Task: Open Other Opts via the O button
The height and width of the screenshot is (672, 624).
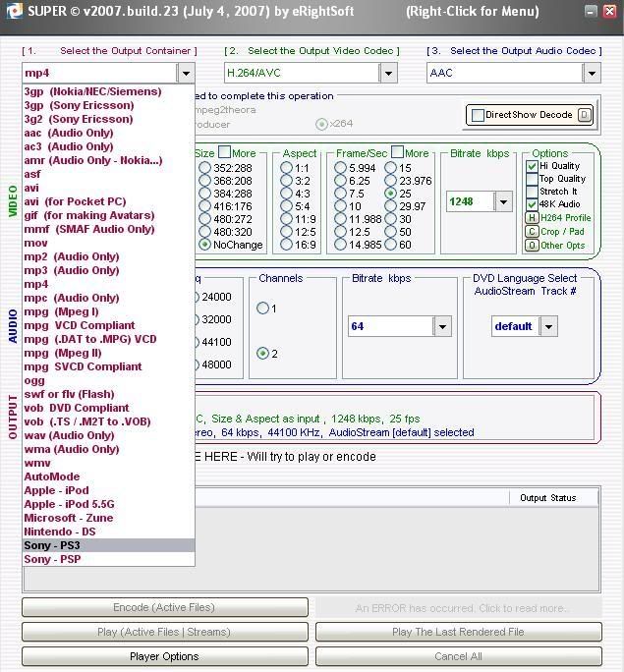Action: [532, 246]
